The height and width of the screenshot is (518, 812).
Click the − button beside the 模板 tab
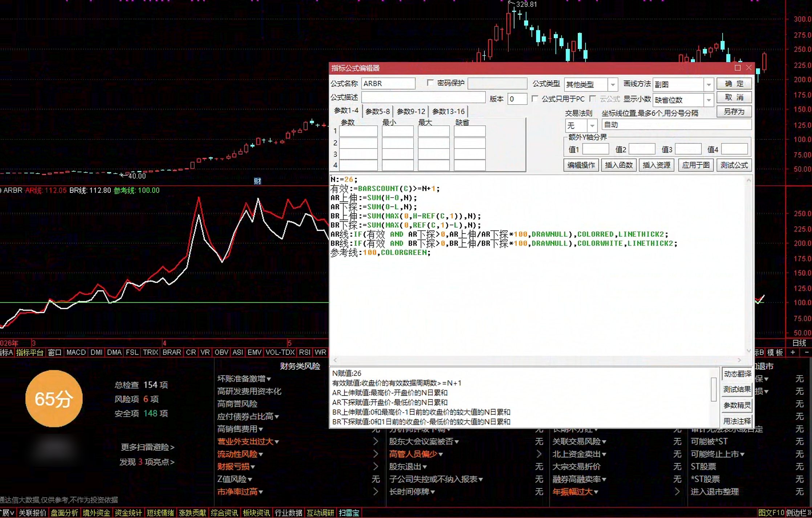tap(806, 352)
